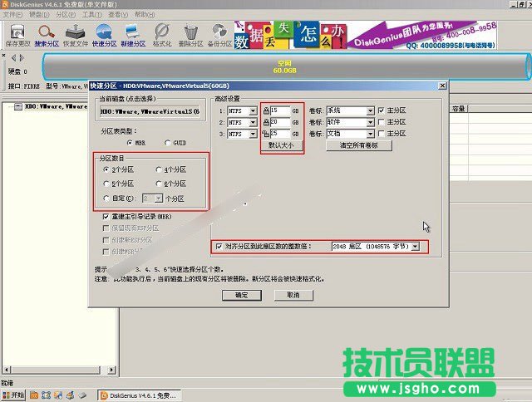Choose the 6个分区 option
532x402 pixels.
coord(159,184)
